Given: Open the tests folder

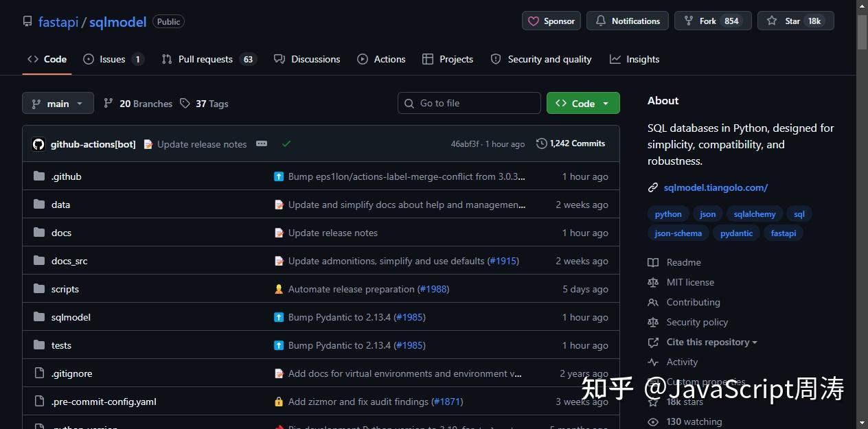Looking at the screenshot, I should tap(61, 345).
